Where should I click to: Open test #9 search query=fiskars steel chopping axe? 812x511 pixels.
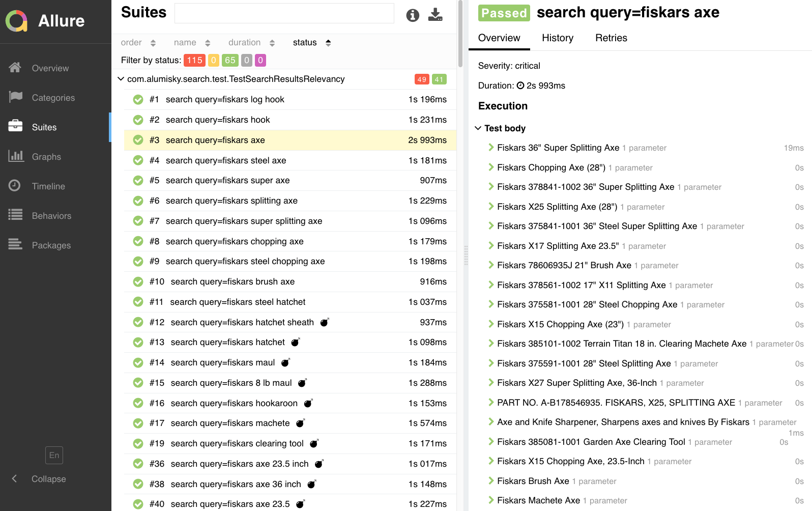tap(290, 261)
